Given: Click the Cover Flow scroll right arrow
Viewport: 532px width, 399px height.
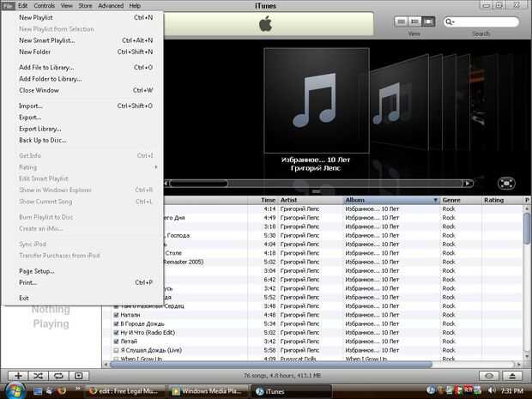Looking at the screenshot, I should pos(468,184).
